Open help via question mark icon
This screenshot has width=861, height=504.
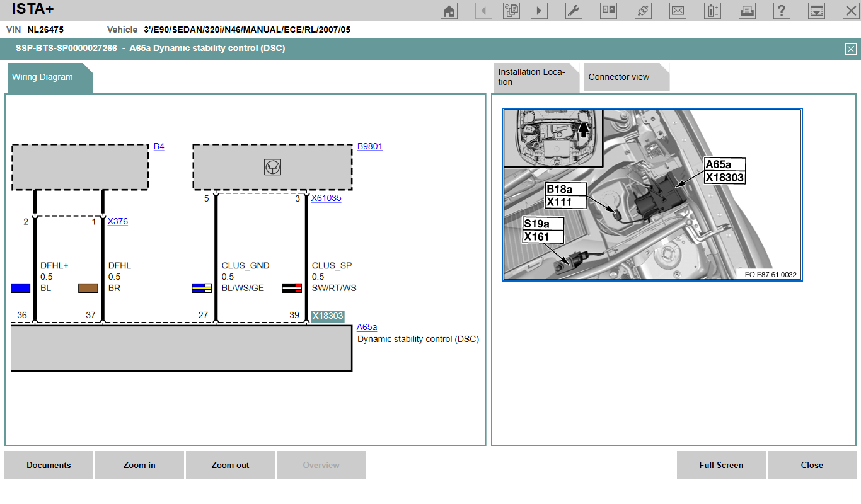(782, 11)
